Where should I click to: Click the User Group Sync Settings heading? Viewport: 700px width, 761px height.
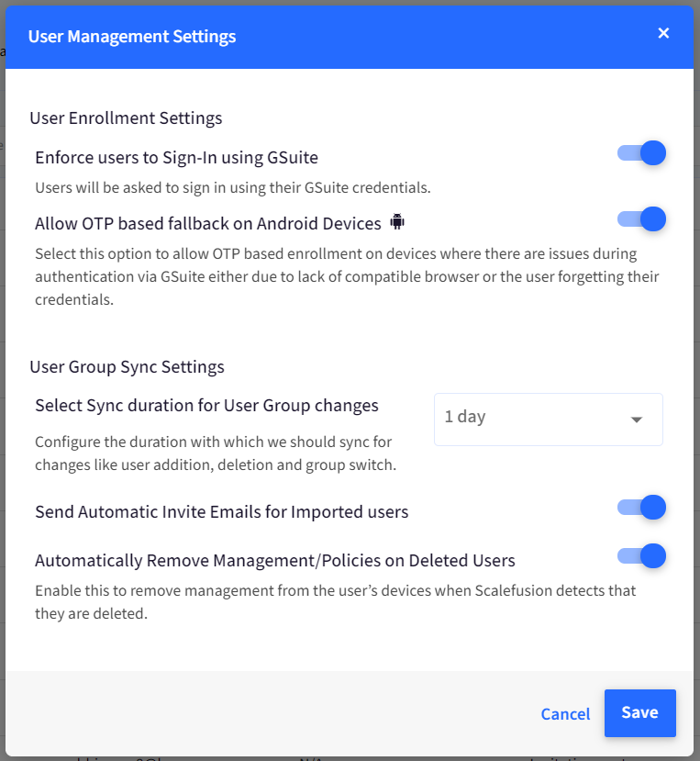[x=128, y=367]
